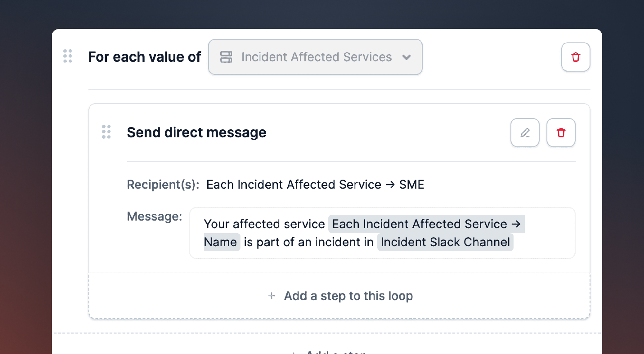
Task: Click the recipient value ending in SME
Action: (315, 185)
